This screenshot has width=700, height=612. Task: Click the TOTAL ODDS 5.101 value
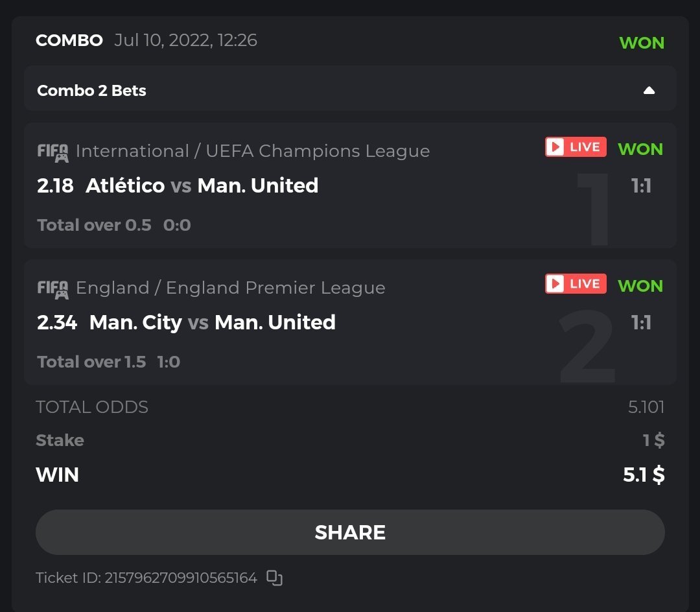(x=646, y=407)
